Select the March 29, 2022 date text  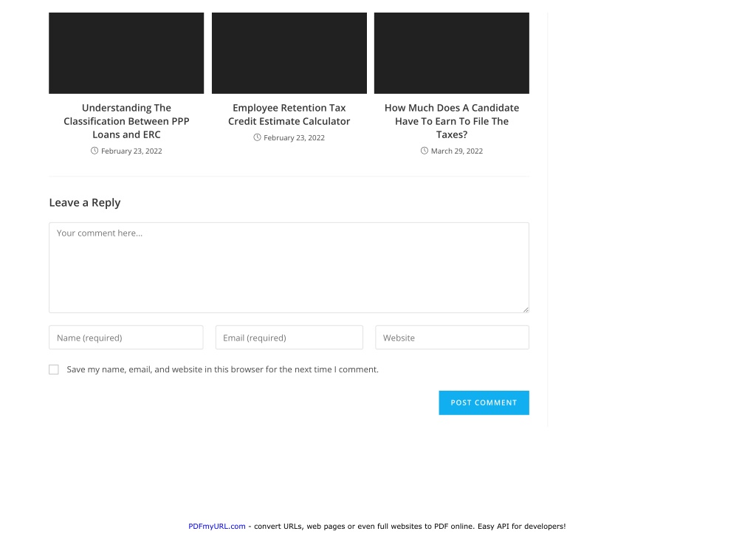click(x=456, y=151)
